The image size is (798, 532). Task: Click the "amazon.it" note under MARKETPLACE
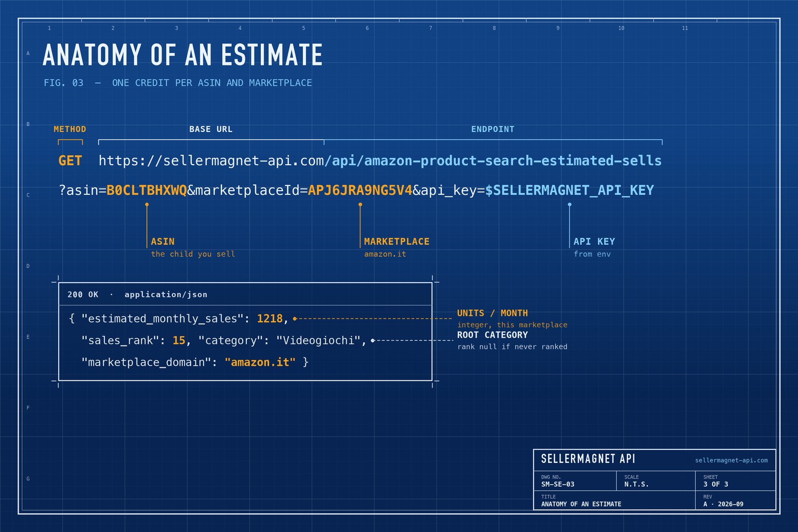coord(385,254)
